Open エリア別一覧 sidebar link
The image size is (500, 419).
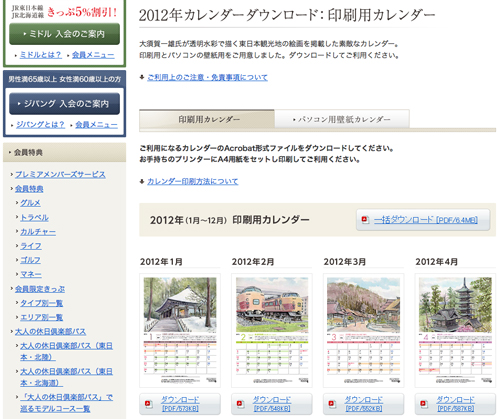(41, 317)
